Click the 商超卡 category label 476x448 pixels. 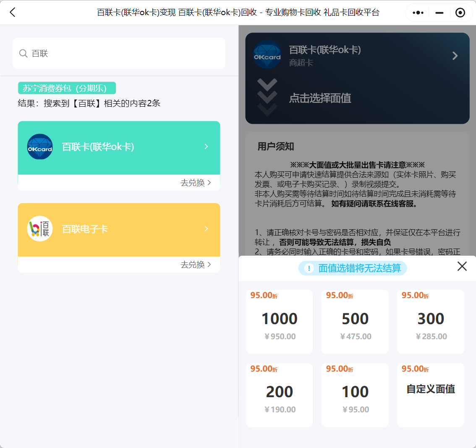pos(301,63)
